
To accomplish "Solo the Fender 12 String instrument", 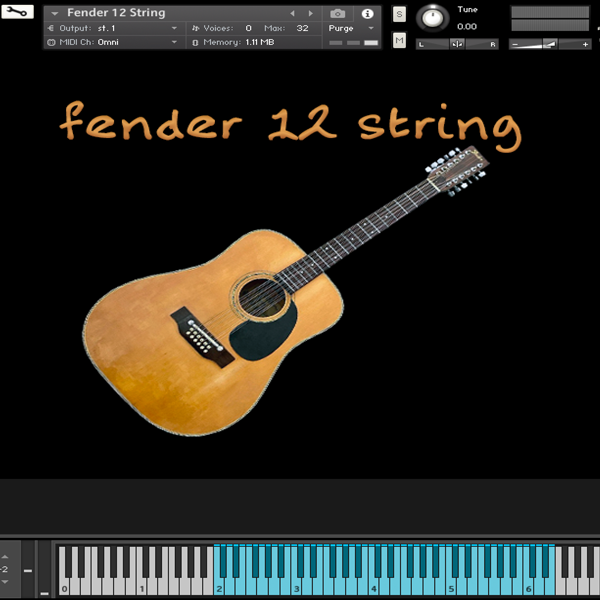I will (400, 14).
